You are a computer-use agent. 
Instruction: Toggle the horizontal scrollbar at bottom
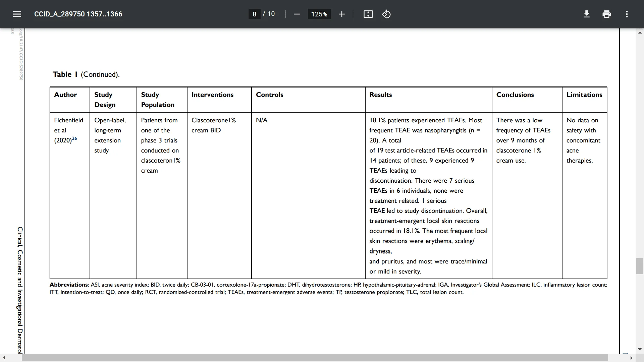pos(322,357)
